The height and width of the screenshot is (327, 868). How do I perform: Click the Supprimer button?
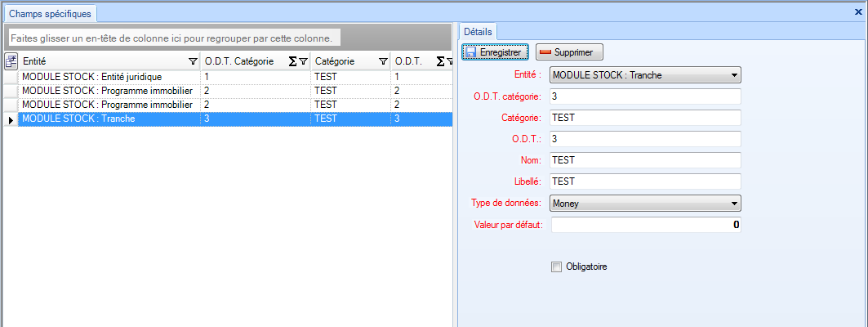(570, 52)
